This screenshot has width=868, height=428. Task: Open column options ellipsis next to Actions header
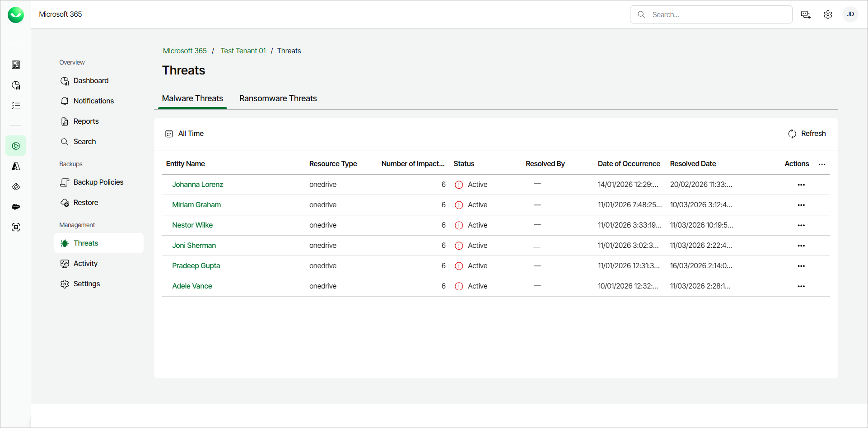(x=822, y=164)
